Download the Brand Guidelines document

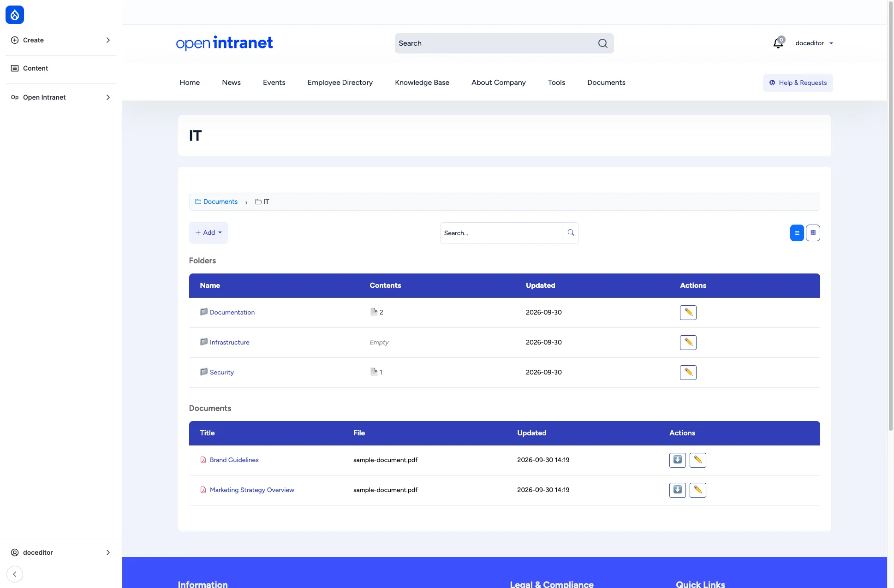[677, 460]
